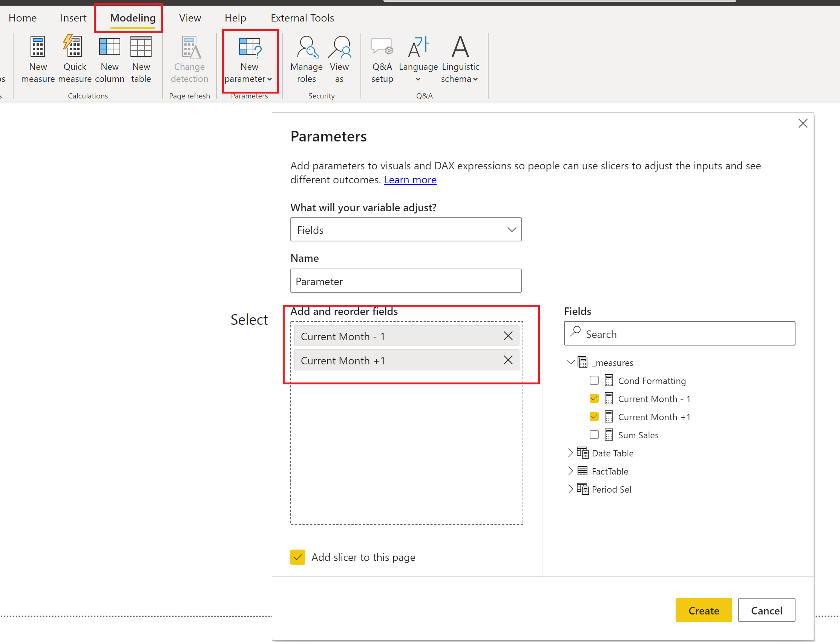
Task: Click the Sum Sales measure icon
Action: [x=609, y=435]
